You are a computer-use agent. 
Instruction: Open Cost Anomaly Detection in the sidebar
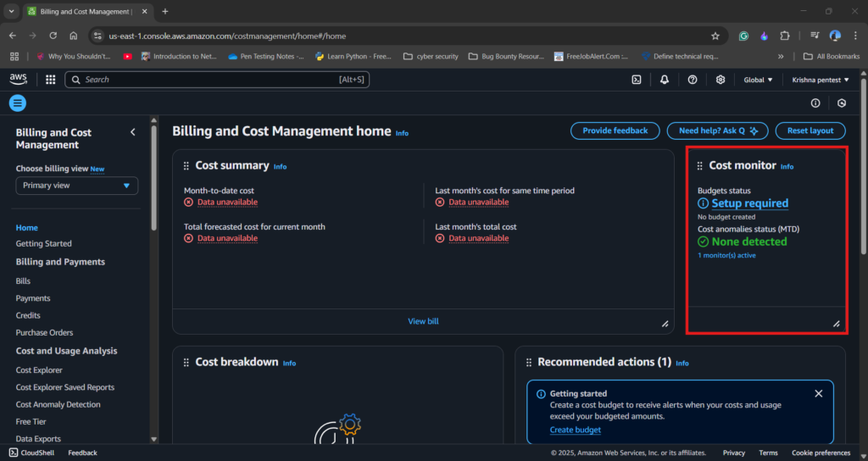pos(58,404)
